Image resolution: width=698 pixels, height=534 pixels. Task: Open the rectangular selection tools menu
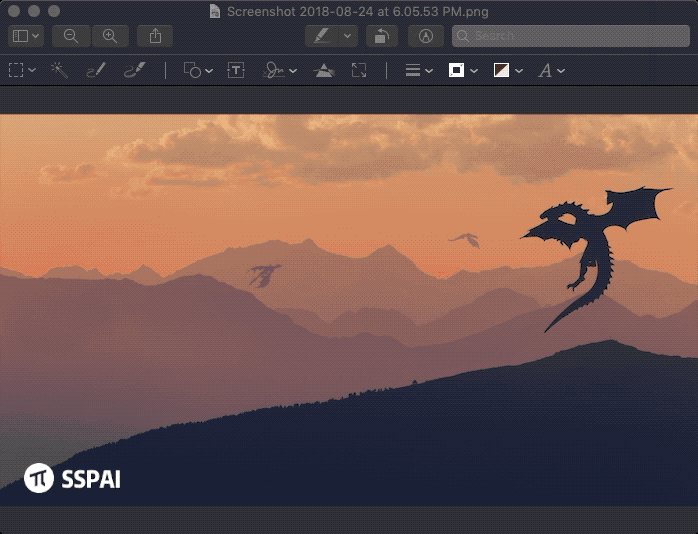tap(22, 70)
